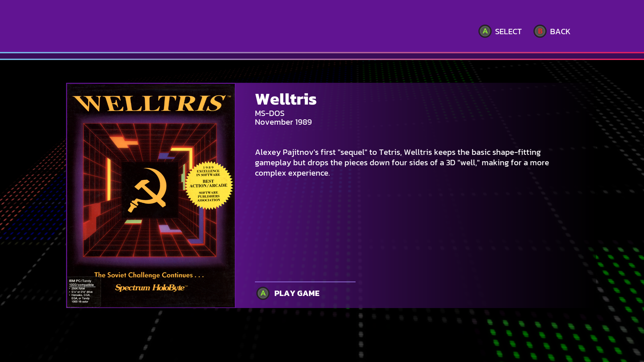Screen dimensions: 644x362
Task: Click the BACK label in the top bar
Action: [x=560, y=32]
